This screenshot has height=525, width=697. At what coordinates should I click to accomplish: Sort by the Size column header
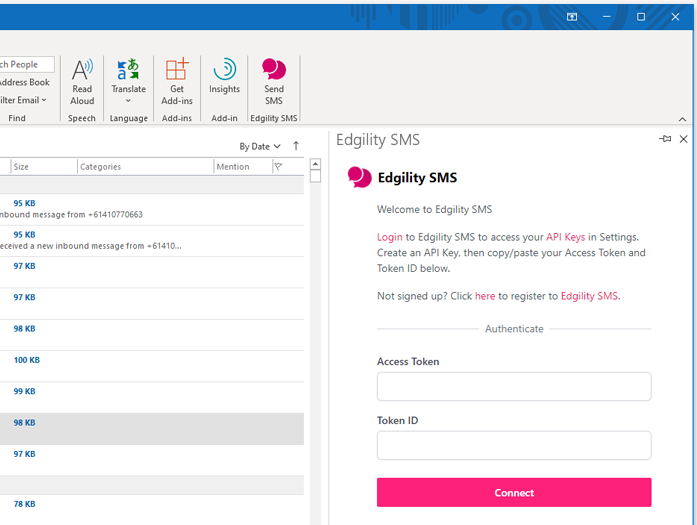coord(44,167)
